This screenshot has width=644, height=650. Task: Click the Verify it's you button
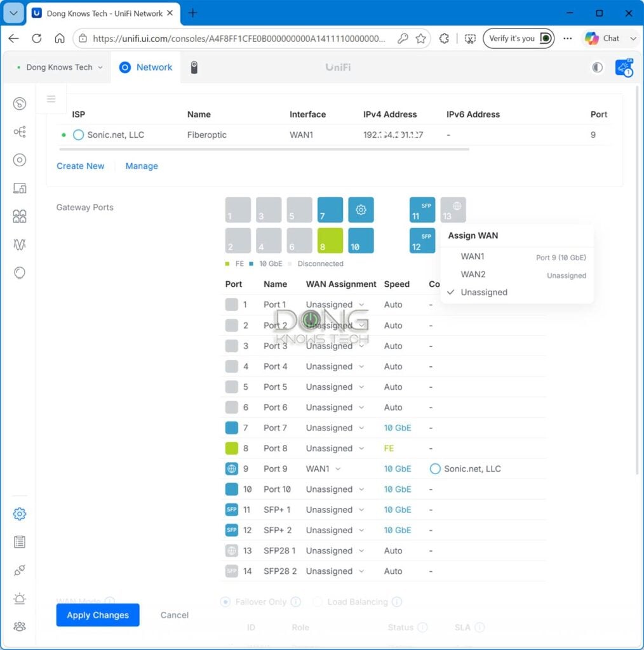pos(518,39)
